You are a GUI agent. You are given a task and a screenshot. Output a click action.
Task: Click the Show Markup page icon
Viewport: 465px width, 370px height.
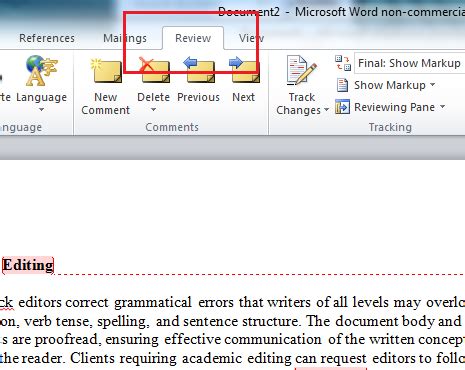coord(343,85)
